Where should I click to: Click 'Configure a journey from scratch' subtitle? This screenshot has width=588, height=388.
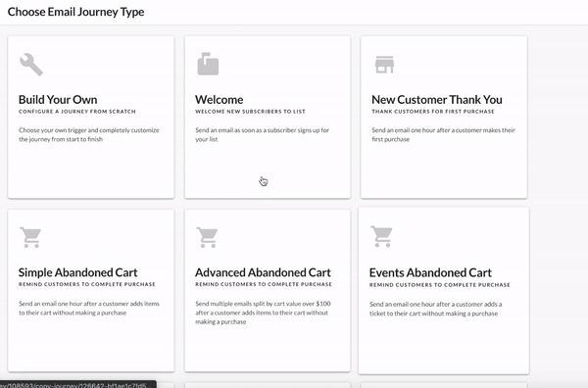click(x=77, y=112)
